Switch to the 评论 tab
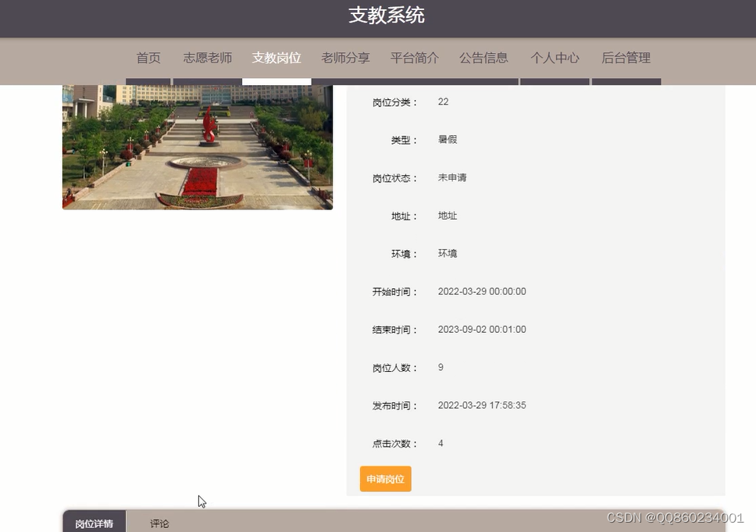This screenshot has width=756, height=532. pyautogui.click(x=159, y=523)
